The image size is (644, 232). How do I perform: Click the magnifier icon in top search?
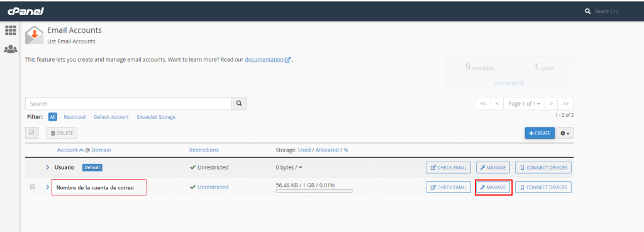(x=588, y=11)
